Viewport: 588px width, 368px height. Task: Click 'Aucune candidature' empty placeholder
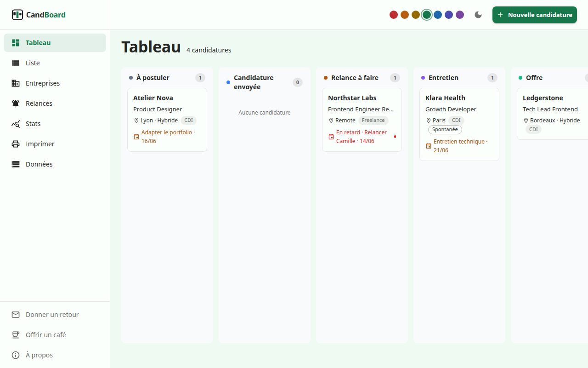(x=265, y=113)
